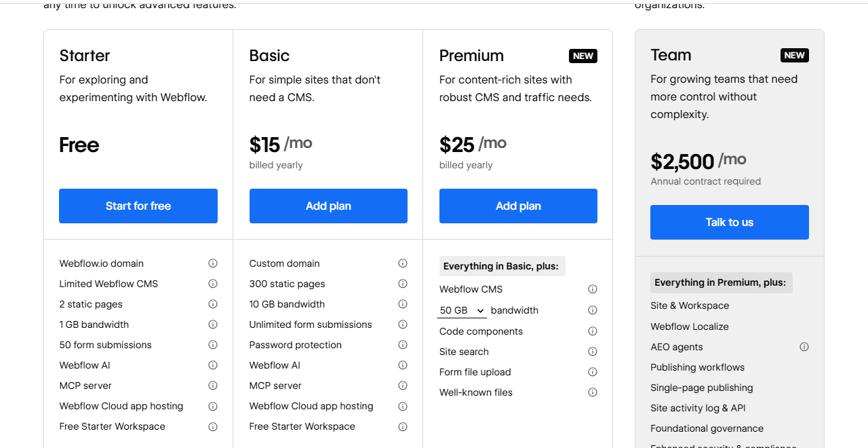Click "Limited Webflow CMS" feature text
Image resolution: width=868 pixels, height=448 pixels.
[x=108, y=284]
